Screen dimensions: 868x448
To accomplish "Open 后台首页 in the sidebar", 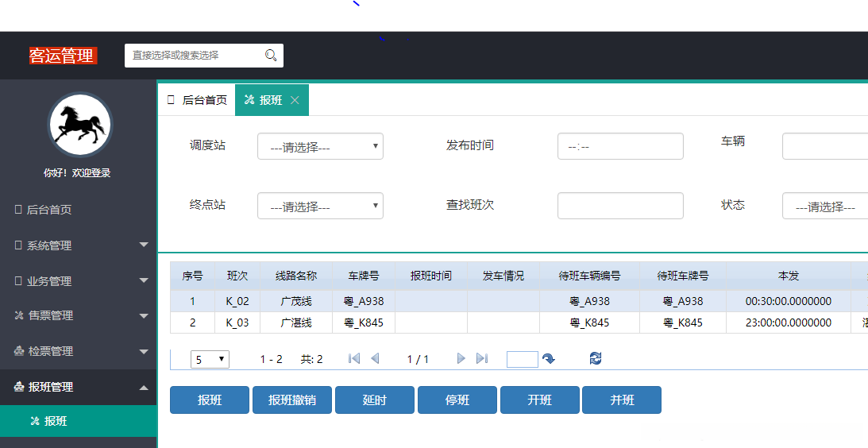I will tap(79, 210).
